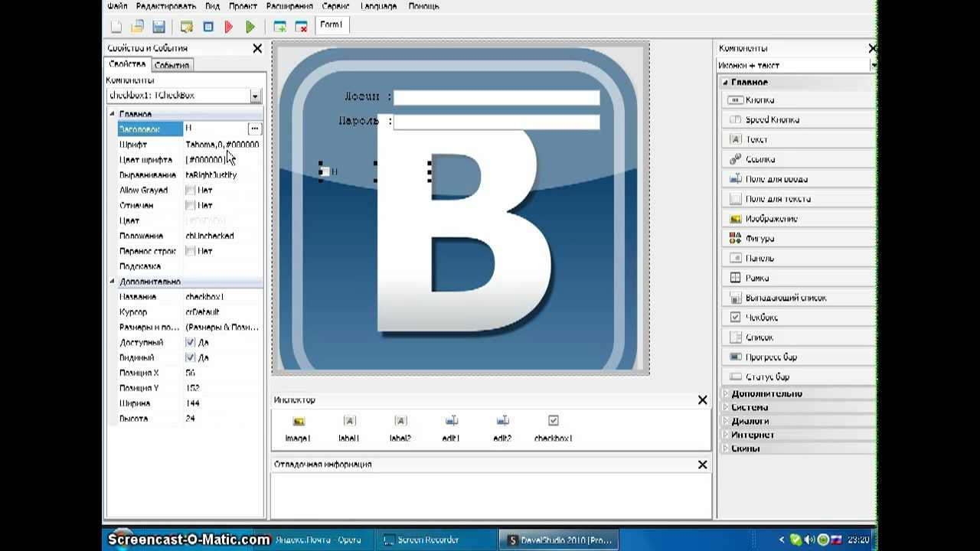Select the Form1 tab
The width and height of the screenshot is (980, 551).
coord(332,25)
